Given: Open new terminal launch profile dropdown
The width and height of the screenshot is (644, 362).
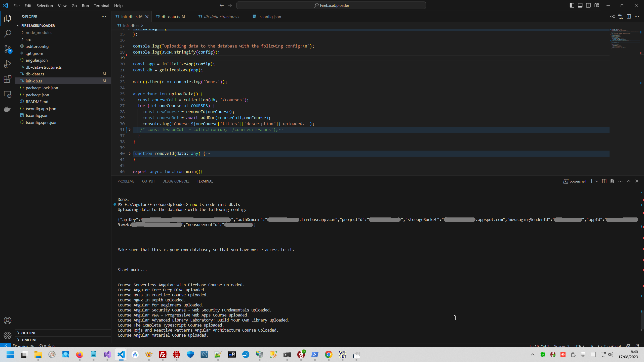Looking at the screenshot, I should 597,181.
